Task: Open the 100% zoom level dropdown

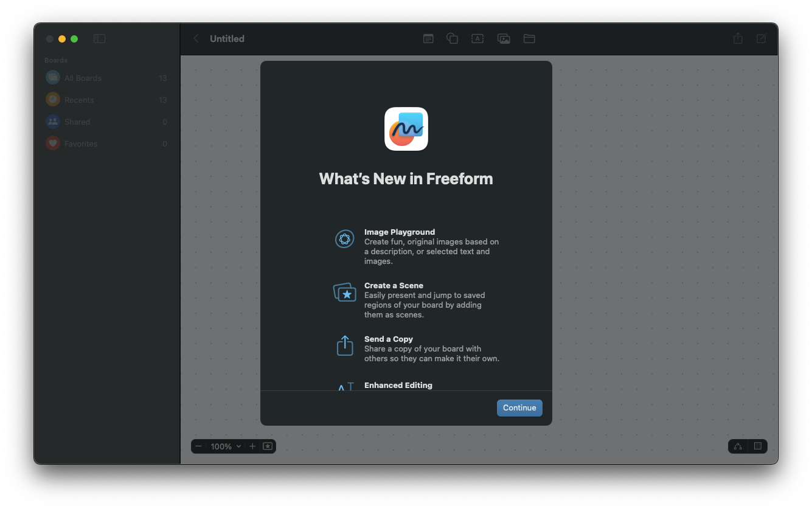Action: [226, 446]
